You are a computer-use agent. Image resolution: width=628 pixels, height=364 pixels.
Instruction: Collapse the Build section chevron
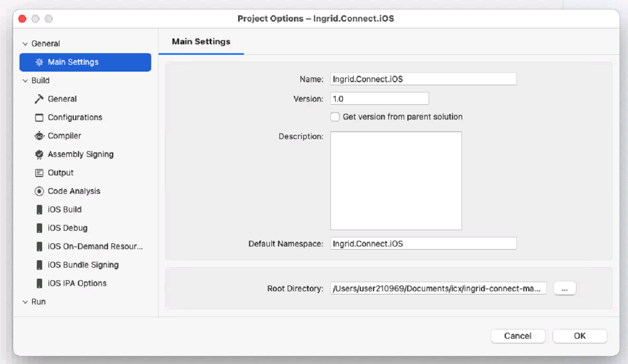(x=25, y=81)
